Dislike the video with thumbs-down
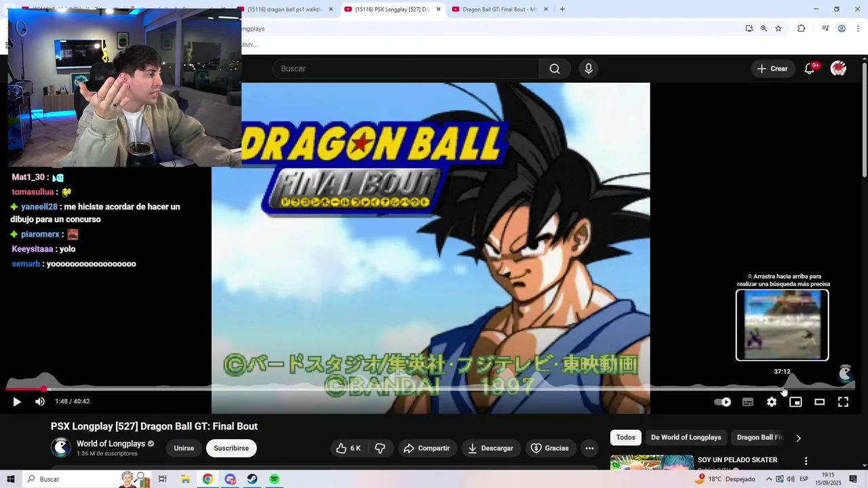 [x=380, y=448]
